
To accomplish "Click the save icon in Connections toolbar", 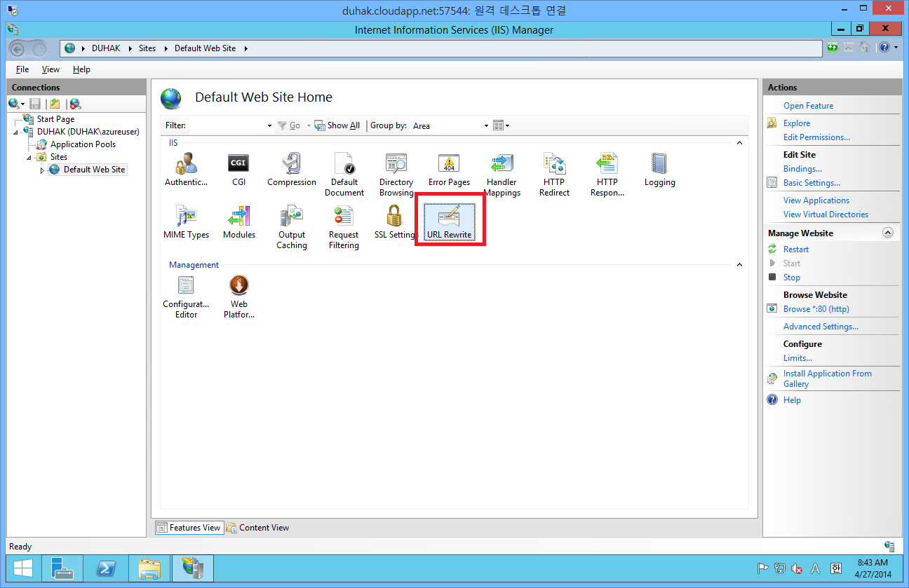I will coord(35,104).
